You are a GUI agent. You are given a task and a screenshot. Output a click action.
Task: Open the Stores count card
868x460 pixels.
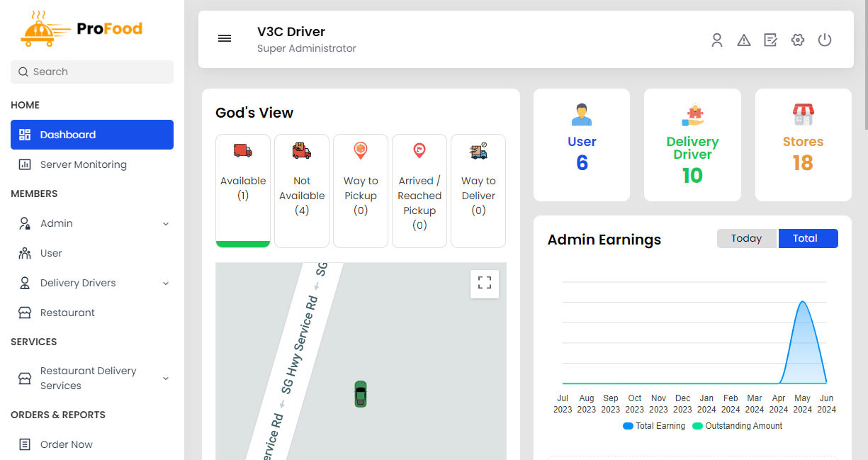click(803, 145)
